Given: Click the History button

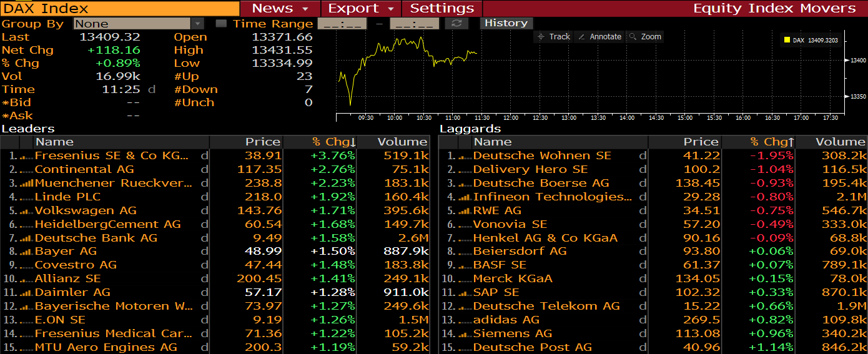Looking at the screenshot, I should point(506,23).
